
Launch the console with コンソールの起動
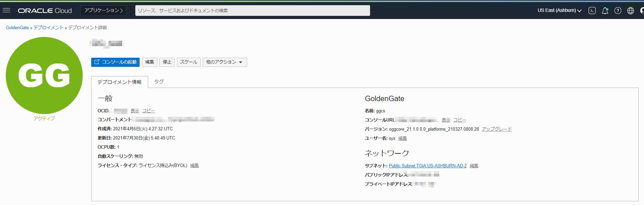point(115,62)
